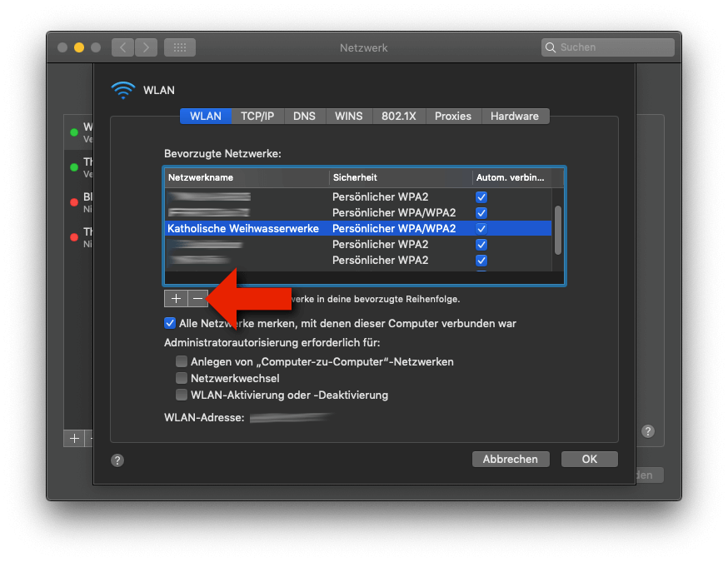
Task: Toggle auto-connect for Katholische Weihwasserwerke
Action: [x=481, y=228]
